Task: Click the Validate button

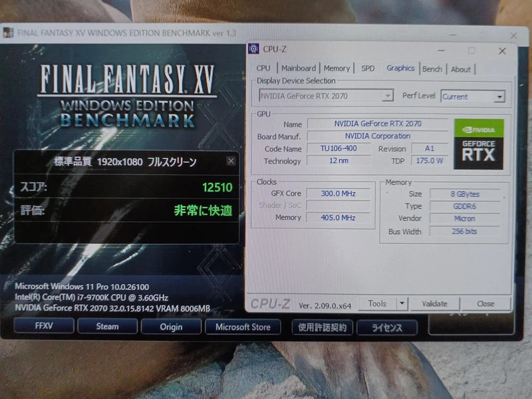Action: pos(435,304)
